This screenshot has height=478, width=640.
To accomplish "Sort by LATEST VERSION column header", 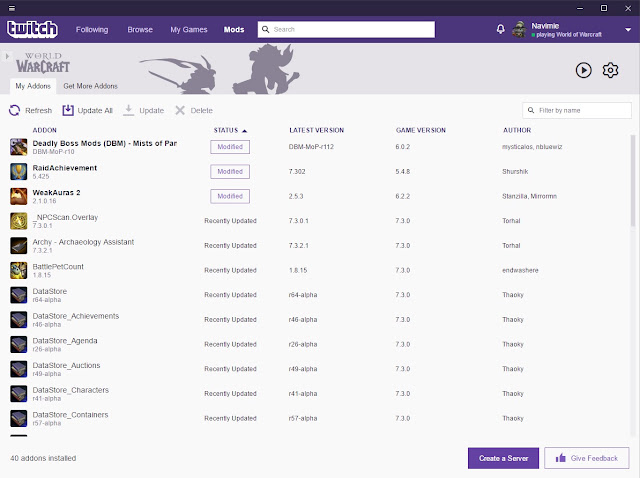I will pos(316,130).
